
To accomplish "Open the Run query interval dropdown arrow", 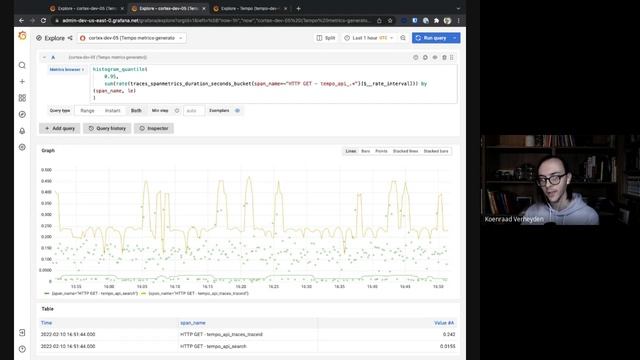I will coord(455,38).
